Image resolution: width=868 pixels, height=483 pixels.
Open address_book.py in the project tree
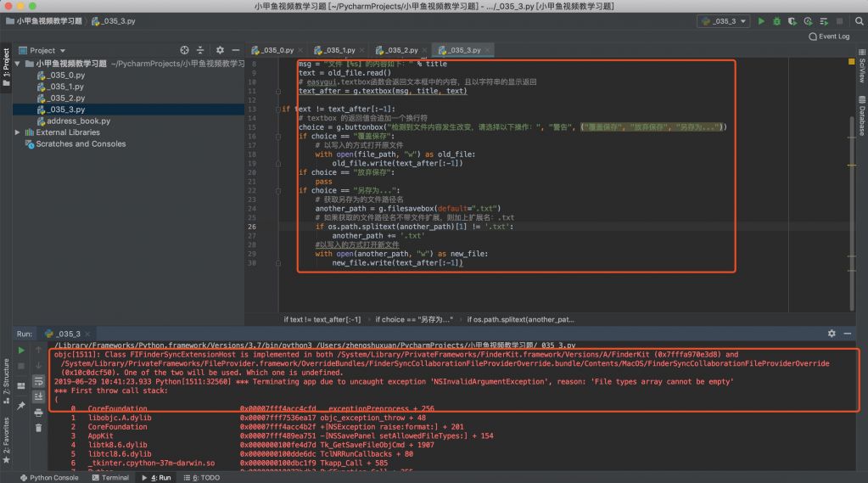click(78, 121)
